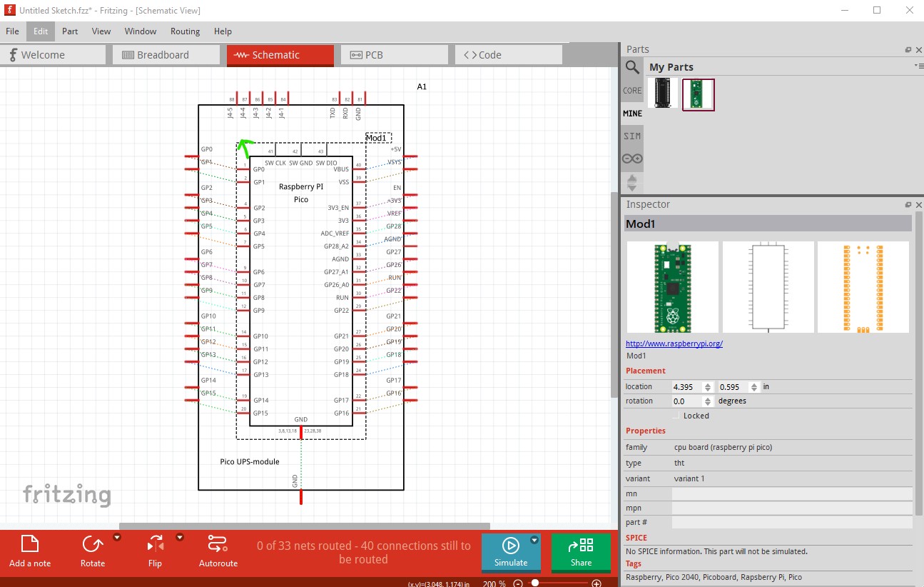Viewport: 924px width, 587px height.
Task: Click the mn property field
Action: point(792,493)
